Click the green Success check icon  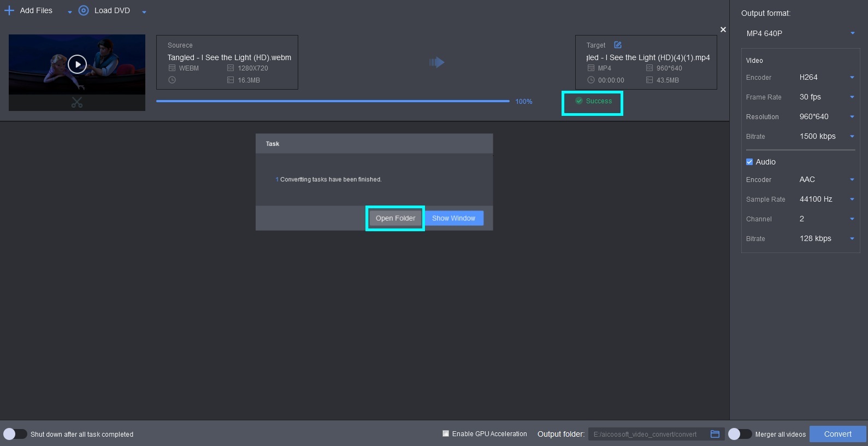point(579,101)
